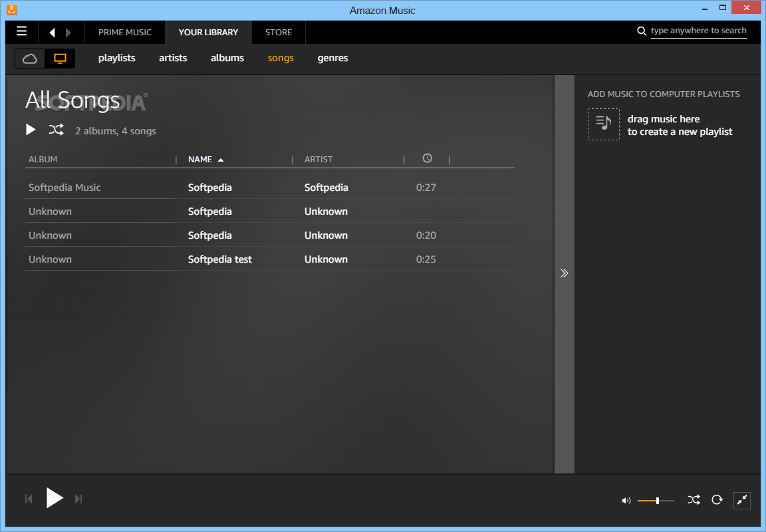The image size is (766, 532).
Task: Select the Your Library tab
Action: pos(209,32)
